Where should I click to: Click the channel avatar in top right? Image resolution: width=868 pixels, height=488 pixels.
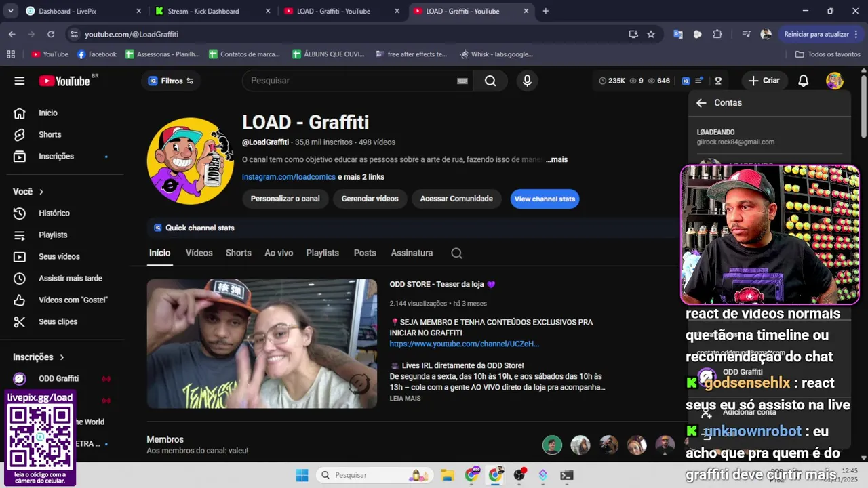tap(835, 81)
